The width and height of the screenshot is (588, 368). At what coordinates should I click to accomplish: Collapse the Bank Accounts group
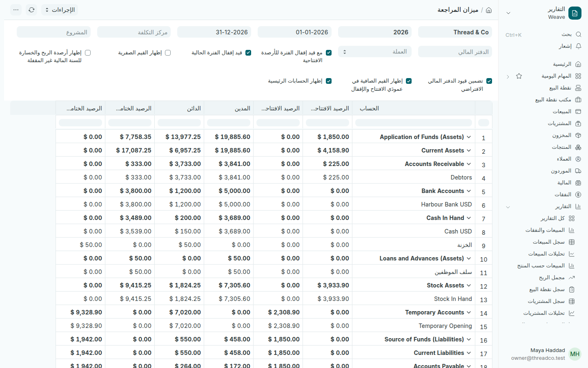point(469,191)
